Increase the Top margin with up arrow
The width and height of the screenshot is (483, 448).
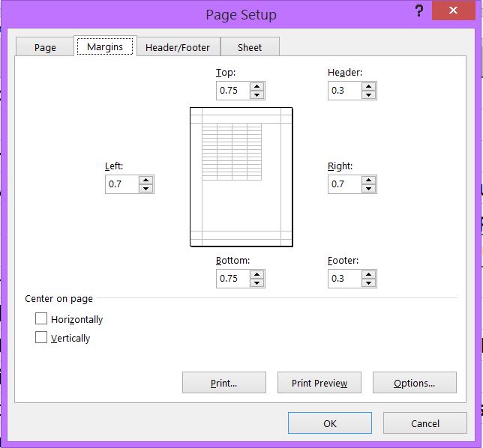257,86
